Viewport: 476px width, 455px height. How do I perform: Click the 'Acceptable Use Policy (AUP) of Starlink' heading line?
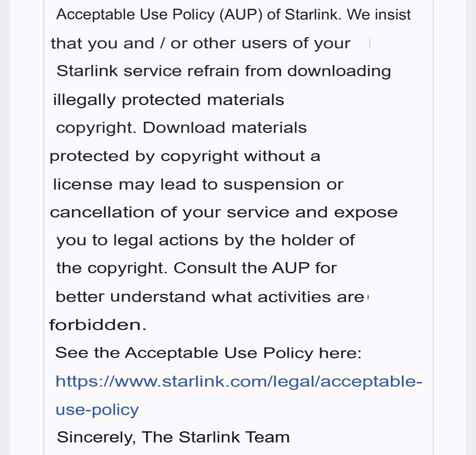click(x=198, y=14)
